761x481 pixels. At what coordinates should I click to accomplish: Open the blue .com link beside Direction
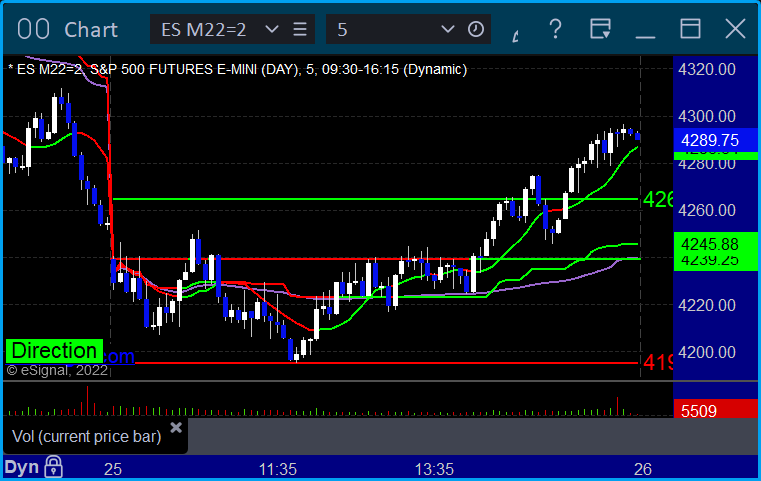[119, 356]
